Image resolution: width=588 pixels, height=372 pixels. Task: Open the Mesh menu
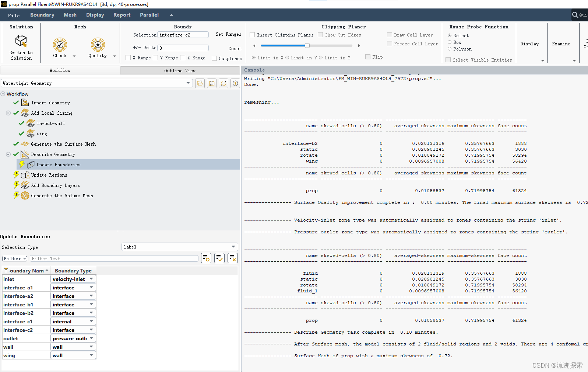tap(70, 15)
